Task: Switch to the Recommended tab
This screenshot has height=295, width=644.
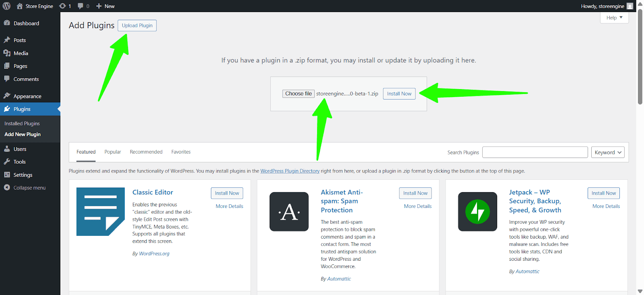Action: [x=146, y=152]
